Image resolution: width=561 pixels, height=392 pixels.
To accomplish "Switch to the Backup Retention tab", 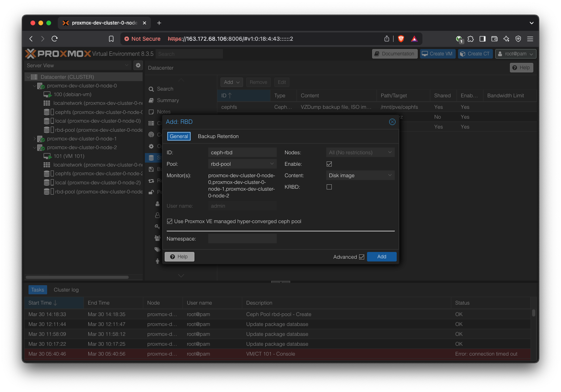I will click(218, 136).
